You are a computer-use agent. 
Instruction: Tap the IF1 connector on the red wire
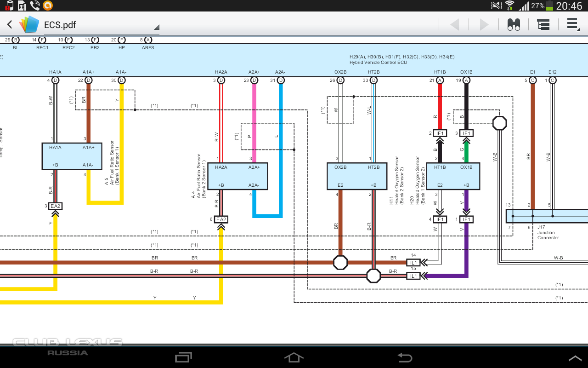pos(440,133)
